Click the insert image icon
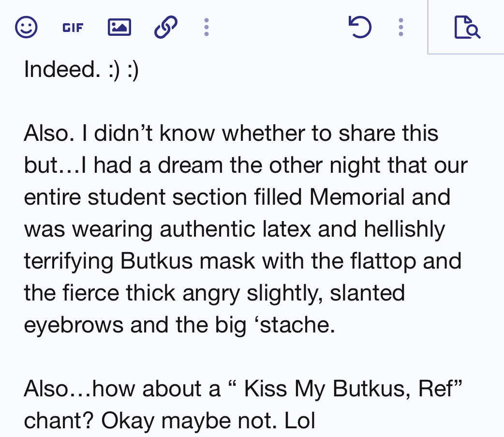Screen dimensions: 504x437 coord(119,28)
